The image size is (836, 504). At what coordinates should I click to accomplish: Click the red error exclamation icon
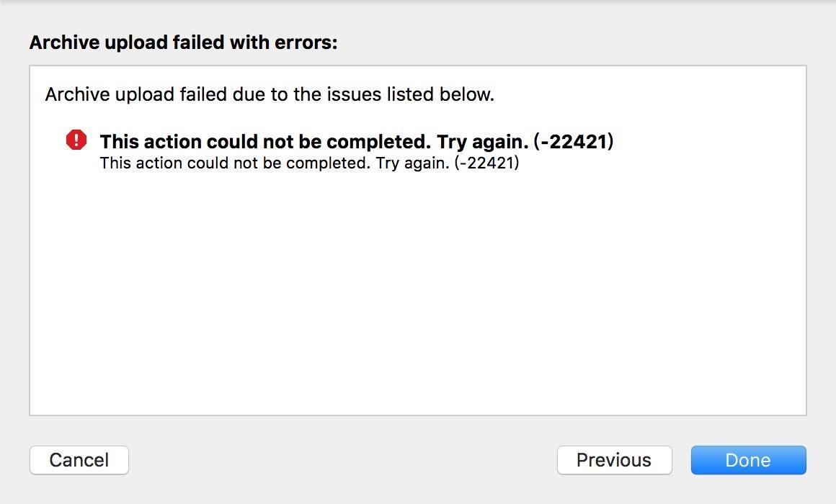pyautogui.click(x=76, y=140)
